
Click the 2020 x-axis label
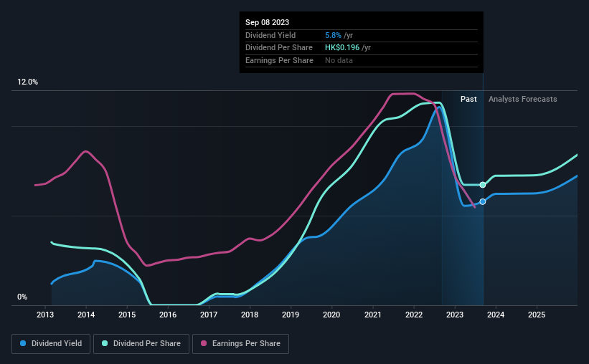[331, 315]
